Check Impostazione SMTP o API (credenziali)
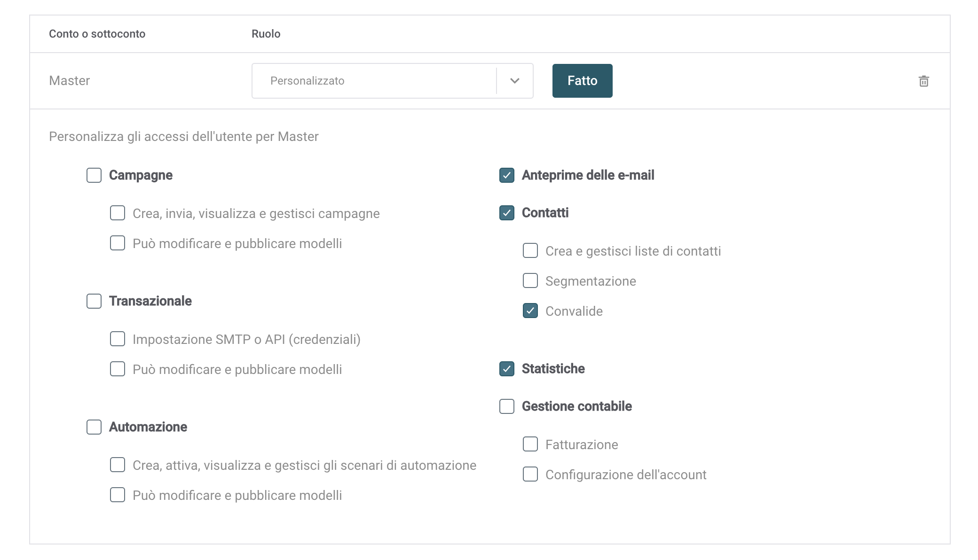978x560 pixels. point(118,339)
